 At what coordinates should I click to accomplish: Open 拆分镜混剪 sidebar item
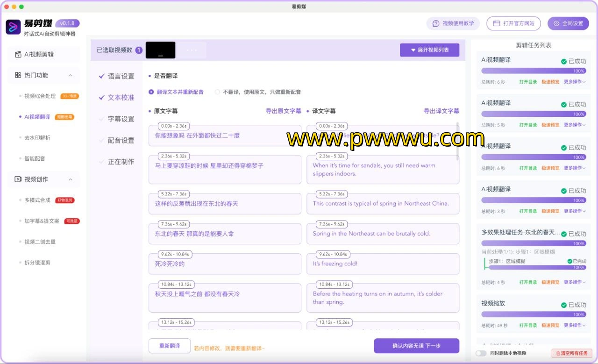(x=37, y=263)
